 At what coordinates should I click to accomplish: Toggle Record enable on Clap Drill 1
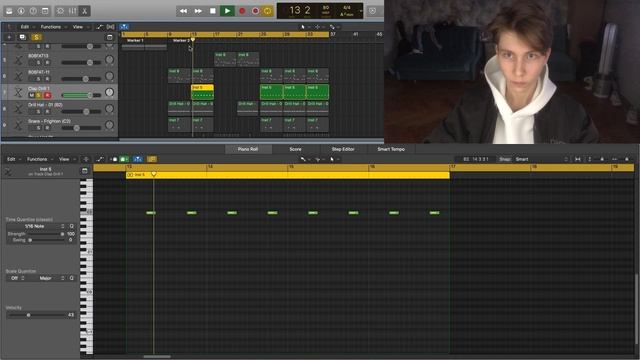pos(47,95)
